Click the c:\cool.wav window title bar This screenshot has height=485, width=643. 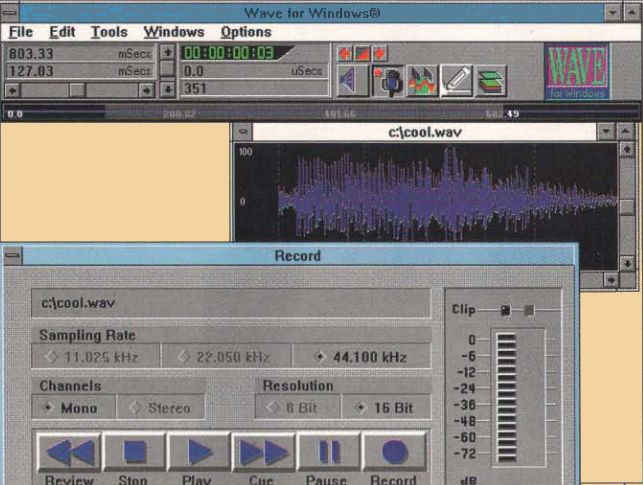(x=424, y=132)
